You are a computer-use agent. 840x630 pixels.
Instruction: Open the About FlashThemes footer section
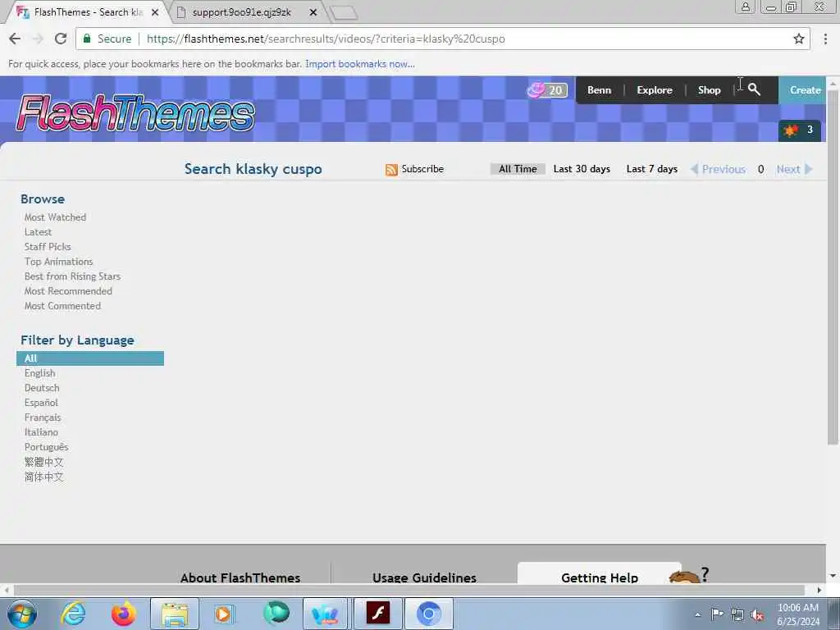coord(240,577)
